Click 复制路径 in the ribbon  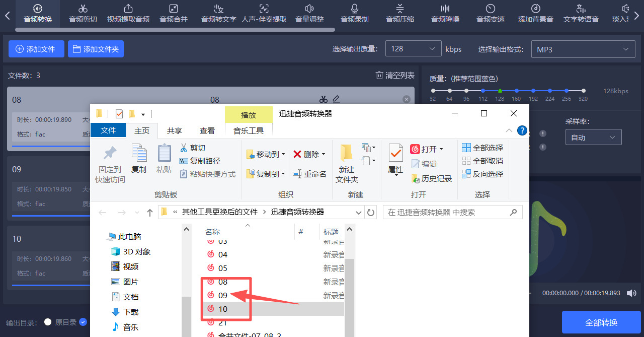click(200, 161)
